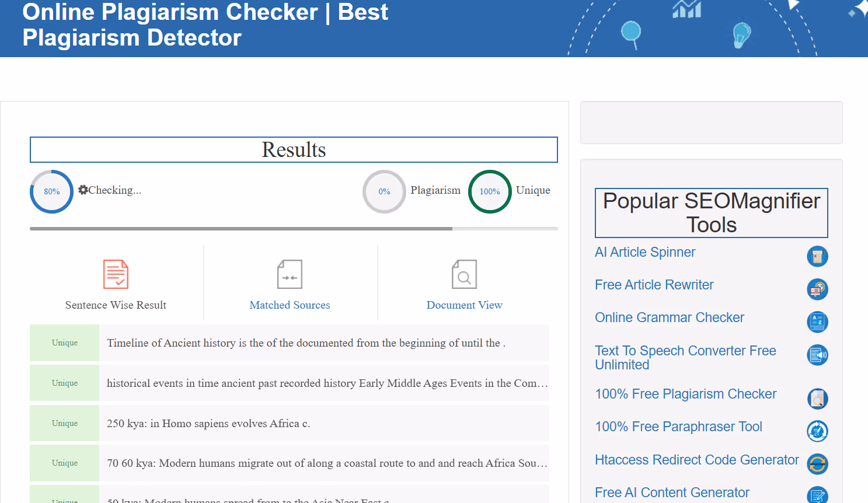Click the Free Paraphraser Tool globe icon
The image size is (868, 503).
pyautogui.click(x=817, y=431)
